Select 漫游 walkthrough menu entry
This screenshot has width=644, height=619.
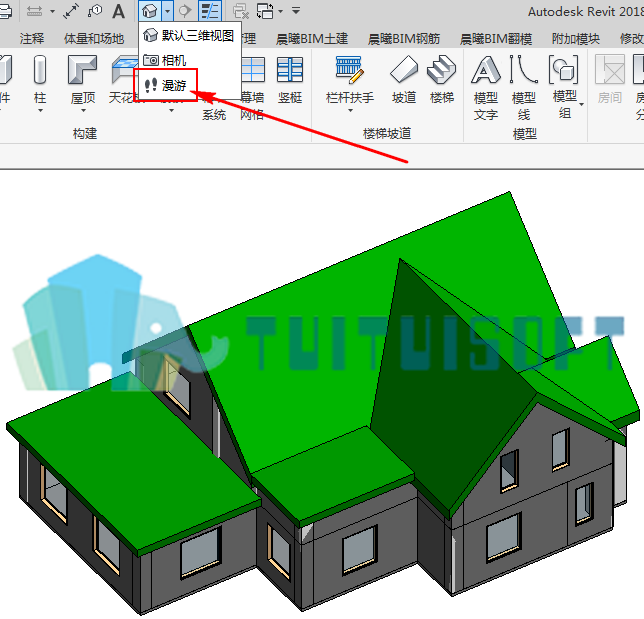[x=166, y=85]
